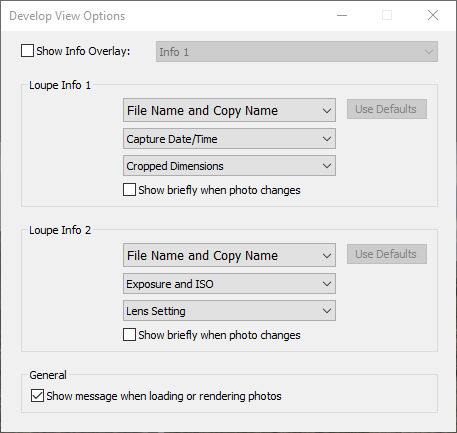457x433 pixels.
Task: Click the greyed-out maximize window icon
Action: pos(387,15)
